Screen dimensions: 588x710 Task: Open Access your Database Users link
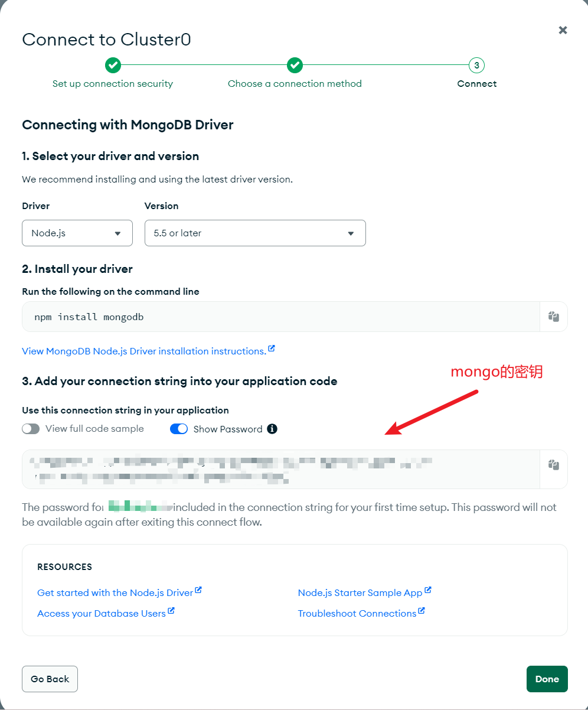tap(102, 614)
